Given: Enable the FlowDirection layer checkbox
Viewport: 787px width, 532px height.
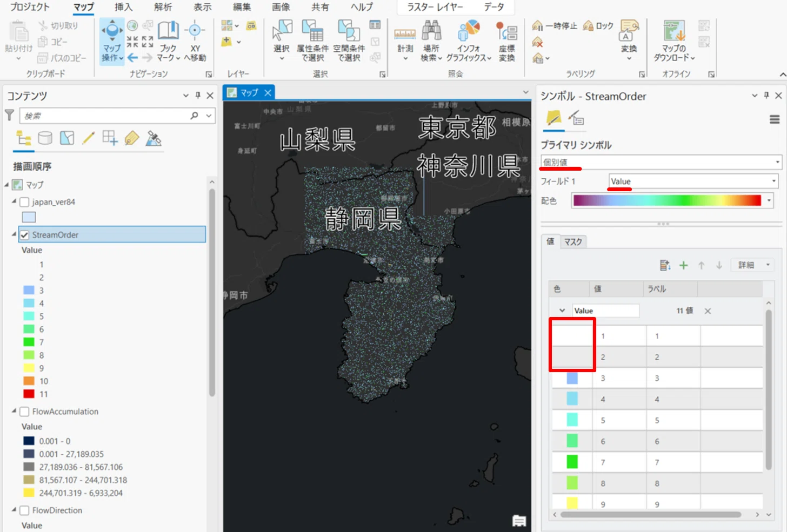Looking at the screenshot, I should (24, 510).
